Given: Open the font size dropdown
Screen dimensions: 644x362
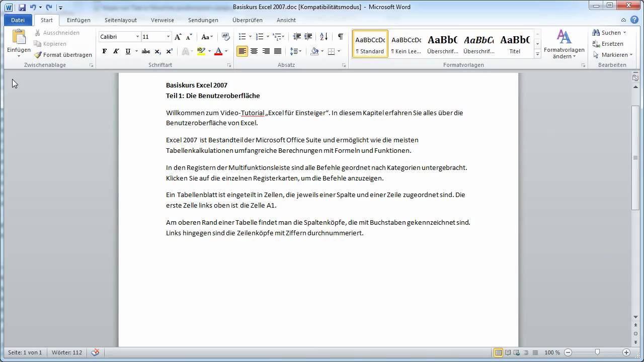Looking at the screenshot, I should pyautogui.click(x=168, y=37).
